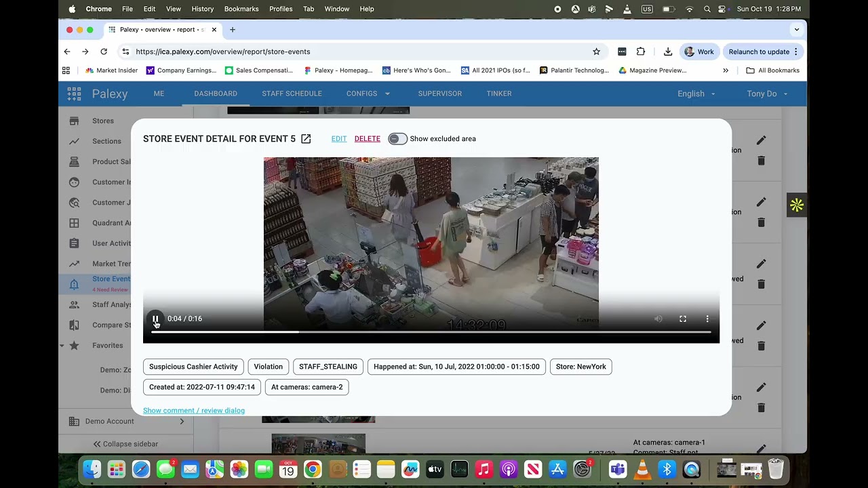Collapse the Favorites section arrow

[62, 346]
